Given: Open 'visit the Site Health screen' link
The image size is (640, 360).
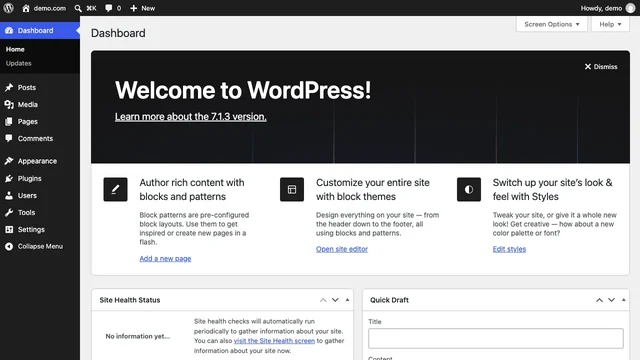Looking at the screenshot, I should pyautogui.click(x=274, y=340).
